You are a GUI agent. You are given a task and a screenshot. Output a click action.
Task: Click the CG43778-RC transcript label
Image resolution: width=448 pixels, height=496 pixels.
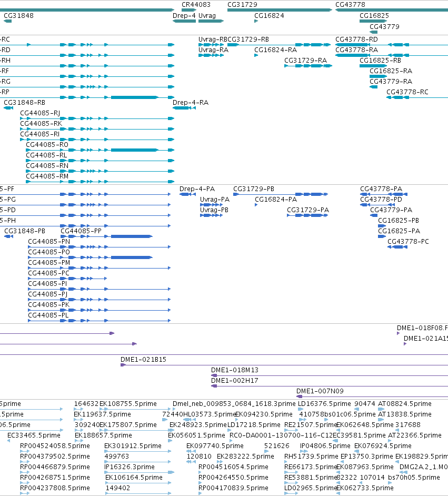pyautogui.click(x=407, y=92)
